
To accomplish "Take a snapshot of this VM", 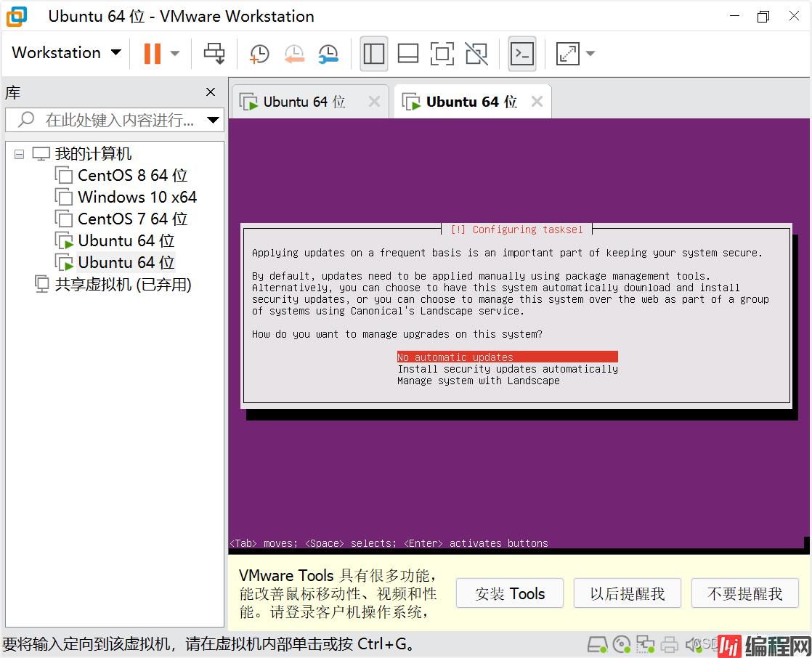I will point(259,53).
